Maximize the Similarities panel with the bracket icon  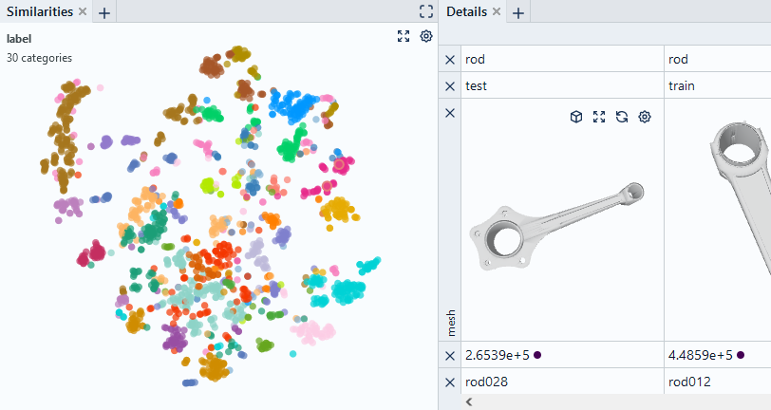(426, 11)
